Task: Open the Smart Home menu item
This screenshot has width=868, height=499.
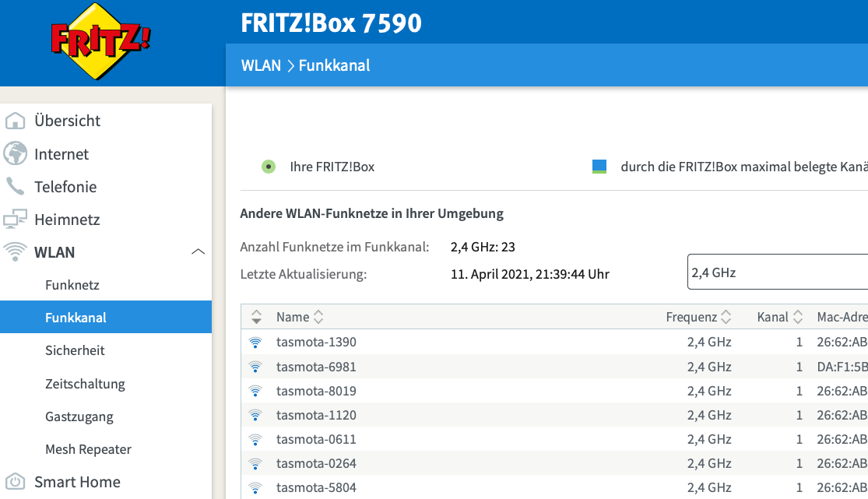Action: pyautogui.click(x=77, y=482)
